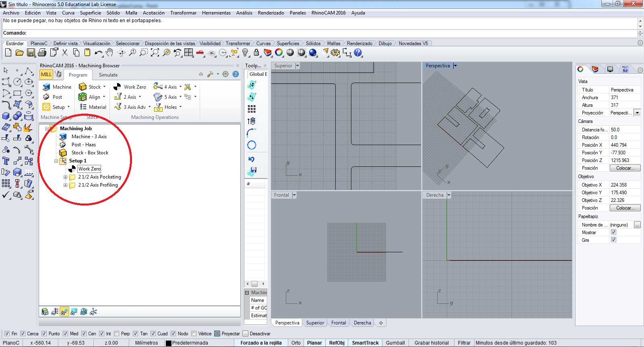Open the RhinoCAM 2016 menu
The image size is (644, 347).
(x=328, y=13)
